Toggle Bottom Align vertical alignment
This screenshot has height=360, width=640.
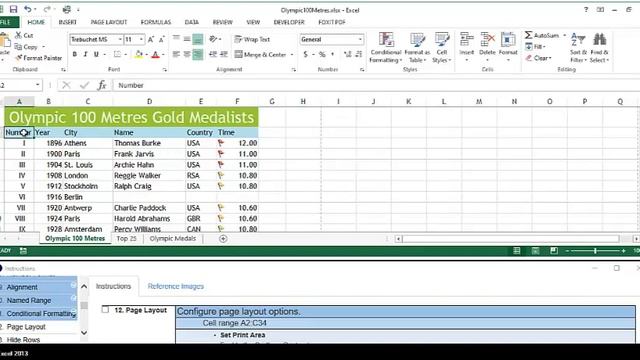tap(198, 39)
